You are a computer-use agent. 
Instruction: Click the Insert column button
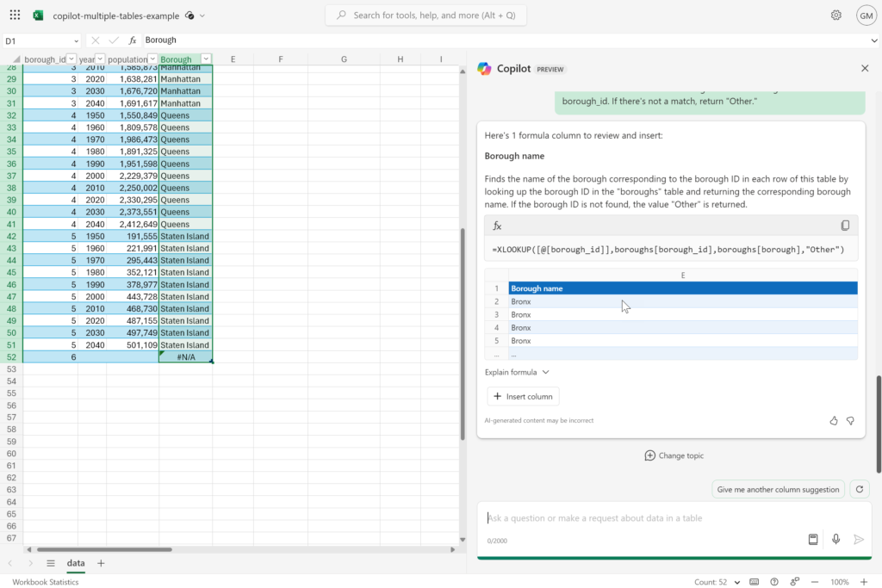[x=523, y=396]
